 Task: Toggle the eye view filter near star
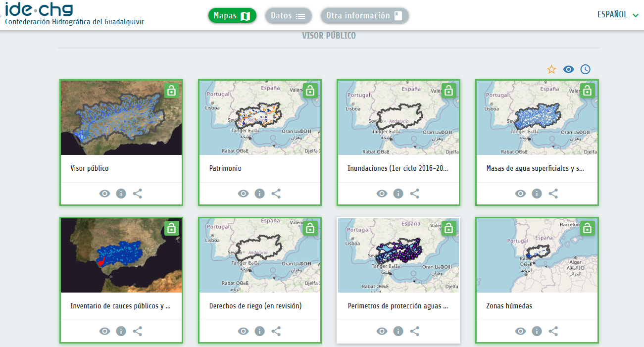click(568, 69)
